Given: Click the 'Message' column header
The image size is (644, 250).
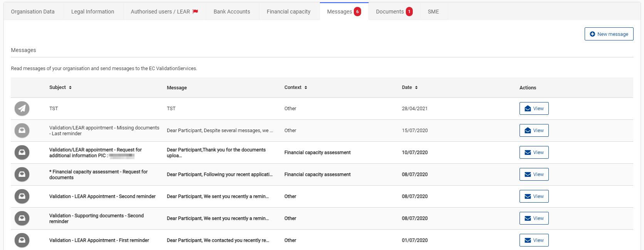Looking at the screenshot, I should [x=177, y=88].
